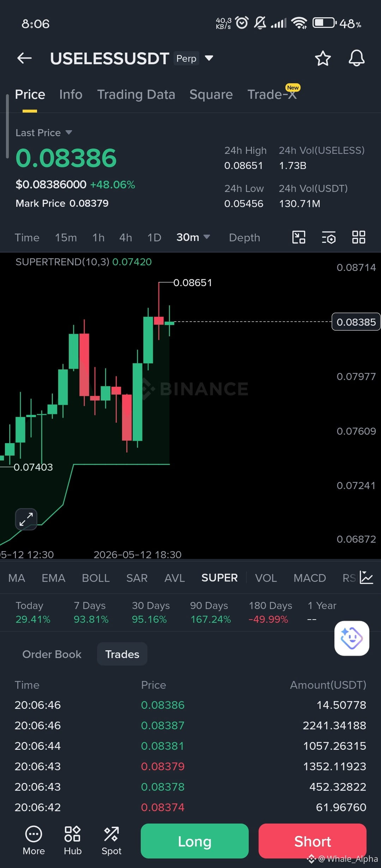Viewport: 381px width, 868px height.
Task: Switch to Spot trading icon
Action: tap(111, 840)
